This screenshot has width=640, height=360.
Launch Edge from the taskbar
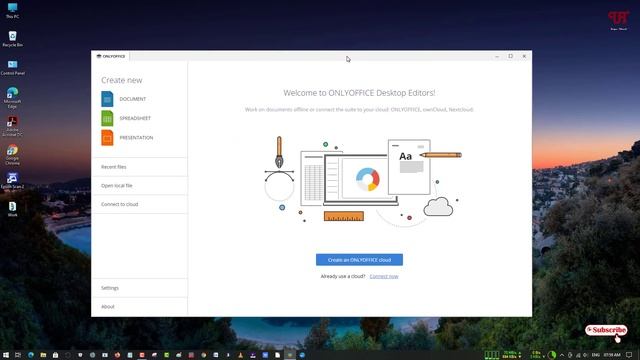[x=31, y=355]
